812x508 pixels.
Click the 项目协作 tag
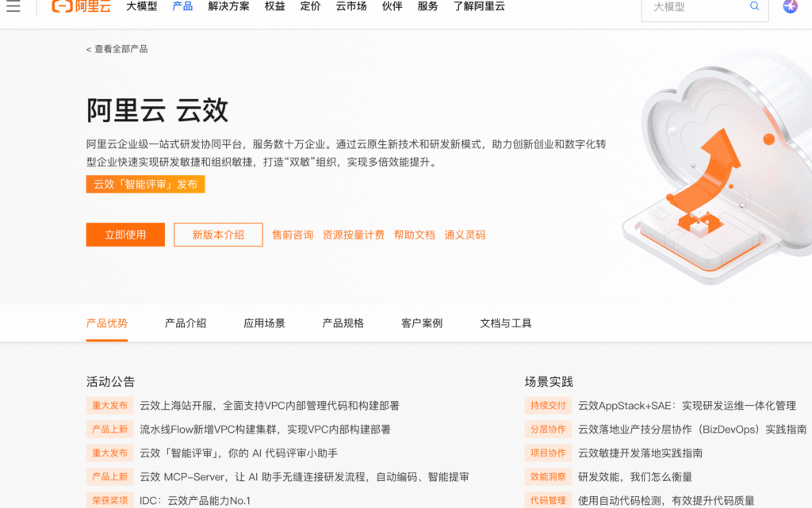coord(548,453)
